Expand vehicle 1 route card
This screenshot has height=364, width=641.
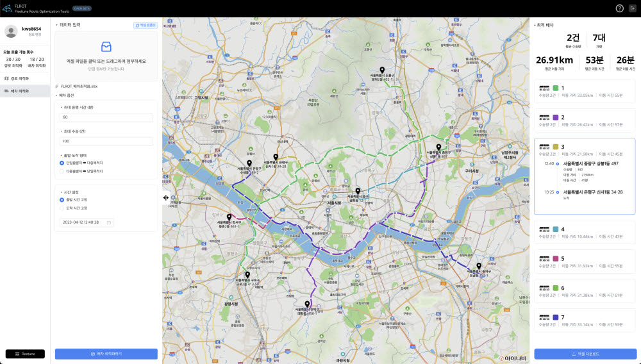tap(584, 91)
